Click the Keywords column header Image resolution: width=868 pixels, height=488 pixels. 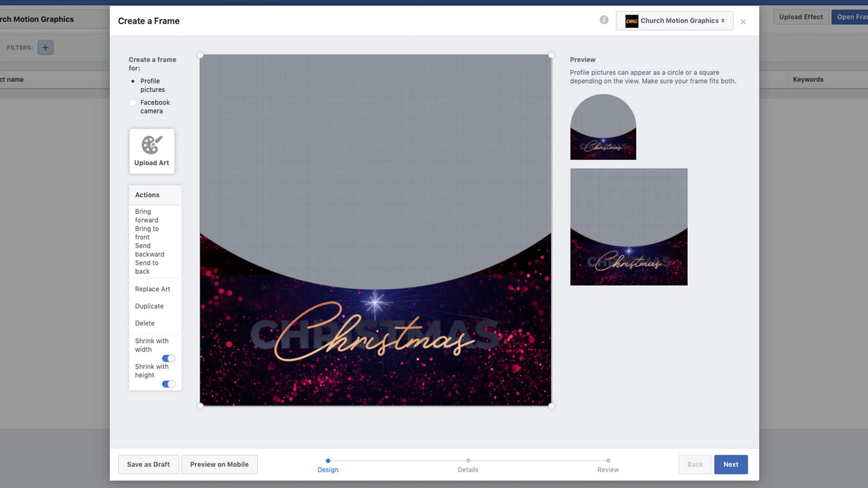click(x=808, y=80)
